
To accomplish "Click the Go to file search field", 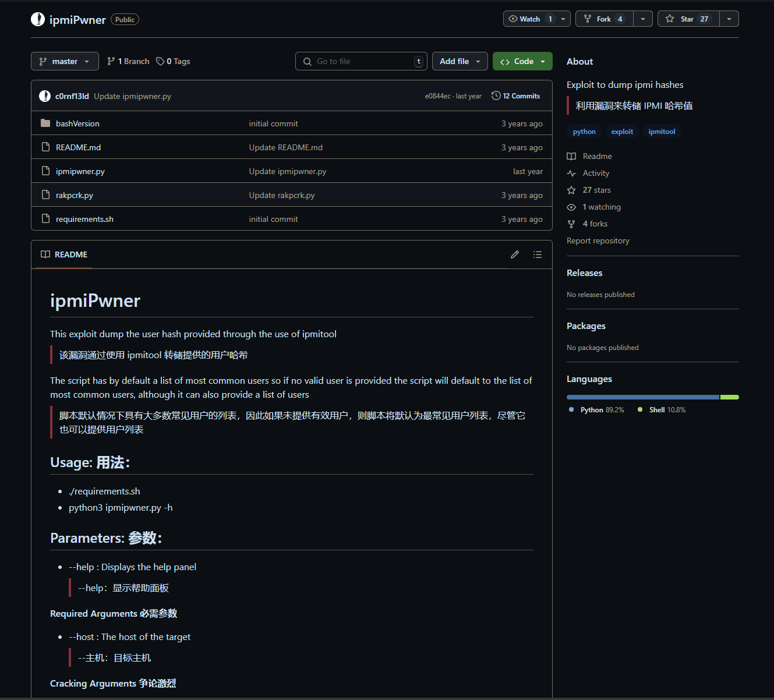I will click(x=361, y=61).
